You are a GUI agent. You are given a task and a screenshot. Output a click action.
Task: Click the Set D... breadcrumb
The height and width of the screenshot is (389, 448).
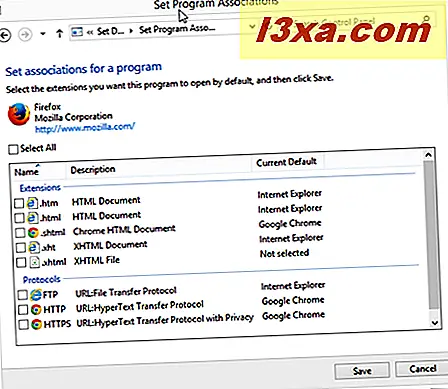tap(110, 31)
